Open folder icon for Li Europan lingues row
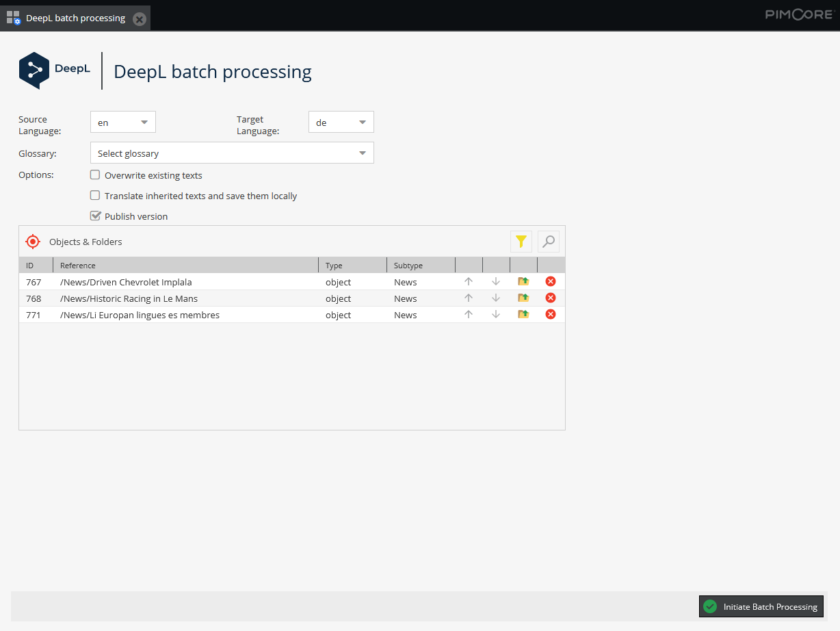Viewport: 840px width, 631px height. point(523,314)
